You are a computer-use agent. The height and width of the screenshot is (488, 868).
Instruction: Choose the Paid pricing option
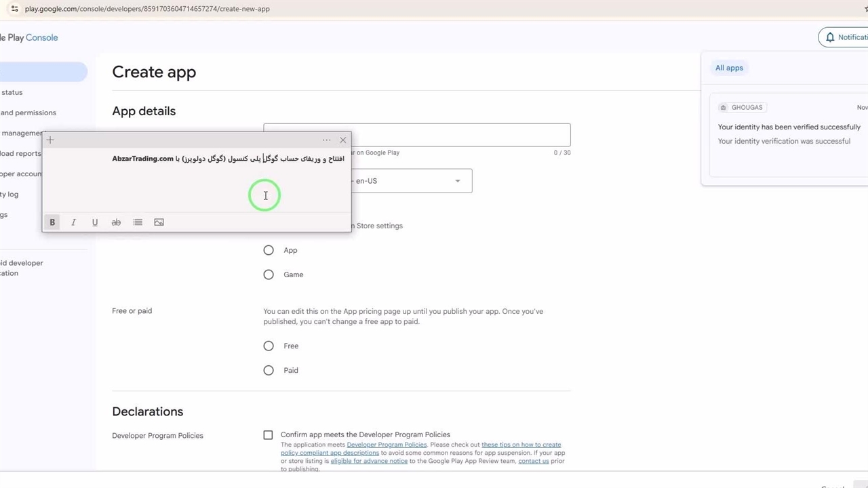(x=269, y=370)
